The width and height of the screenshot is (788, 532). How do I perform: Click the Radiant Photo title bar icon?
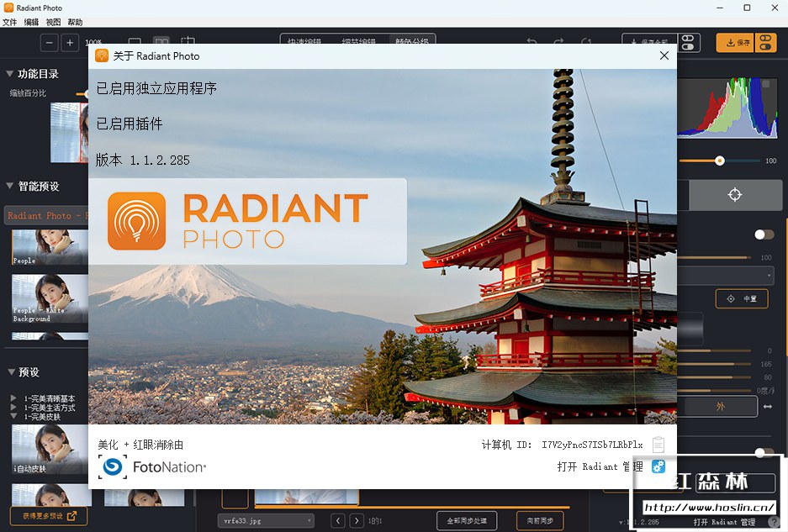8,8
